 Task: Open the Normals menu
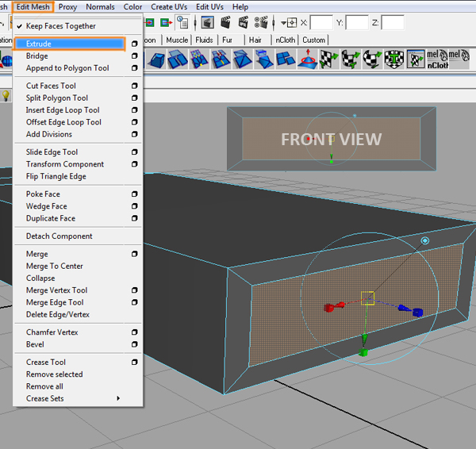click(100, 6)
